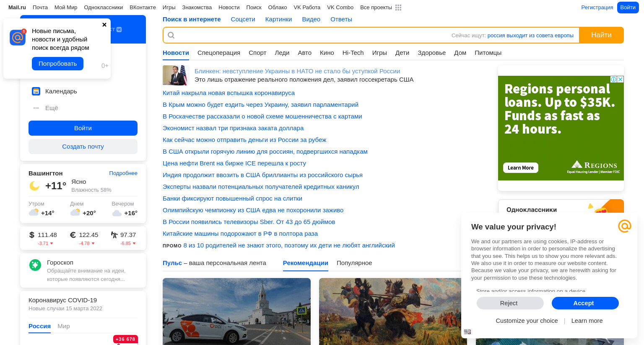Image resolution: width=644 pixels, height=345 pixels.
Task: Open 'Облако' in the top menu
Action: (x=278, y=8)
